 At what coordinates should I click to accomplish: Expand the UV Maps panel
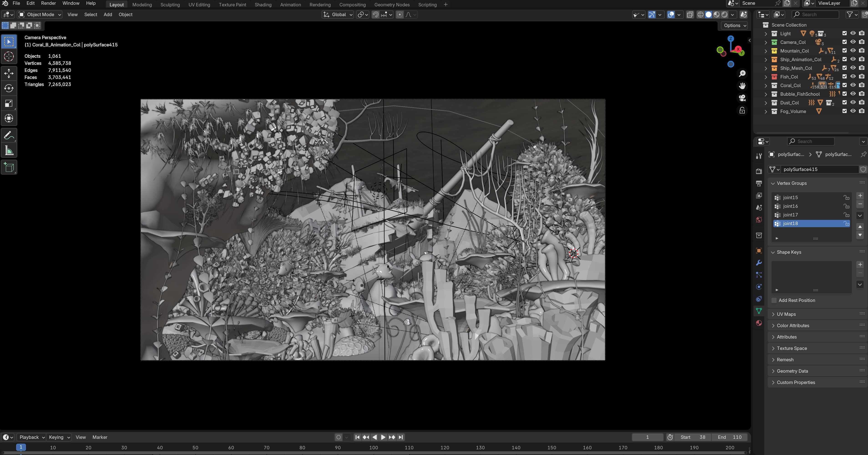pos(786,314)
